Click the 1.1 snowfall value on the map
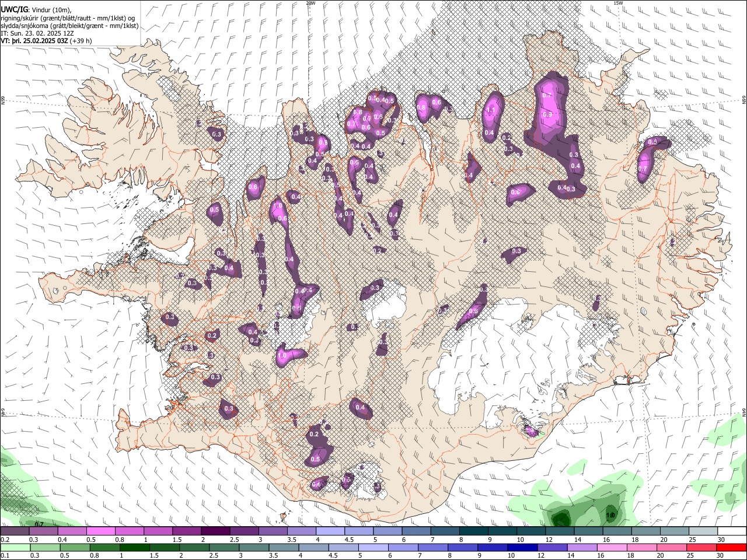This screenshot has height=560, width=747. click(490, 110)
